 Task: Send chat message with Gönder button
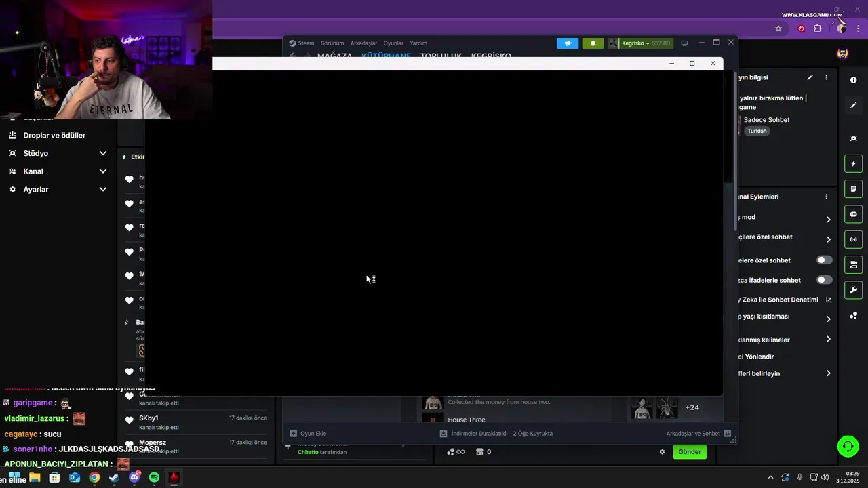coord(690,452)
